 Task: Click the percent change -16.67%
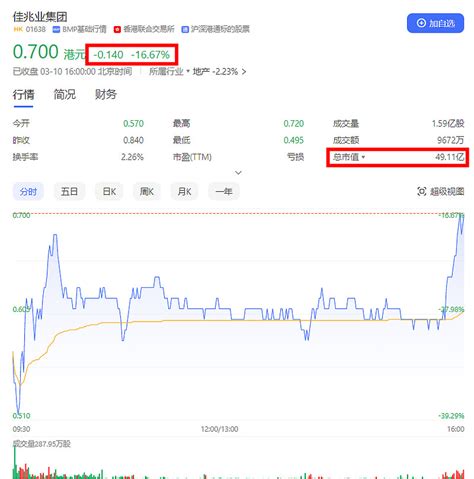[x=151, y=55]
